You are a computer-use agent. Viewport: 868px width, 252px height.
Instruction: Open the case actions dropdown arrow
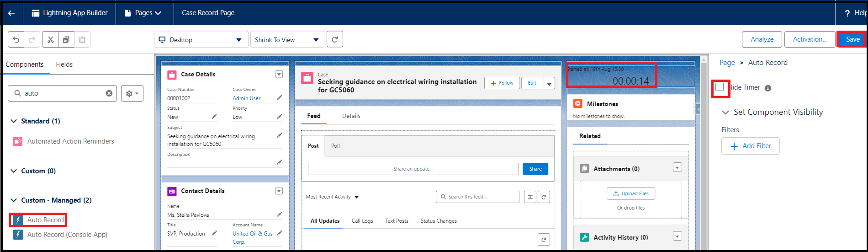(549, 83)
